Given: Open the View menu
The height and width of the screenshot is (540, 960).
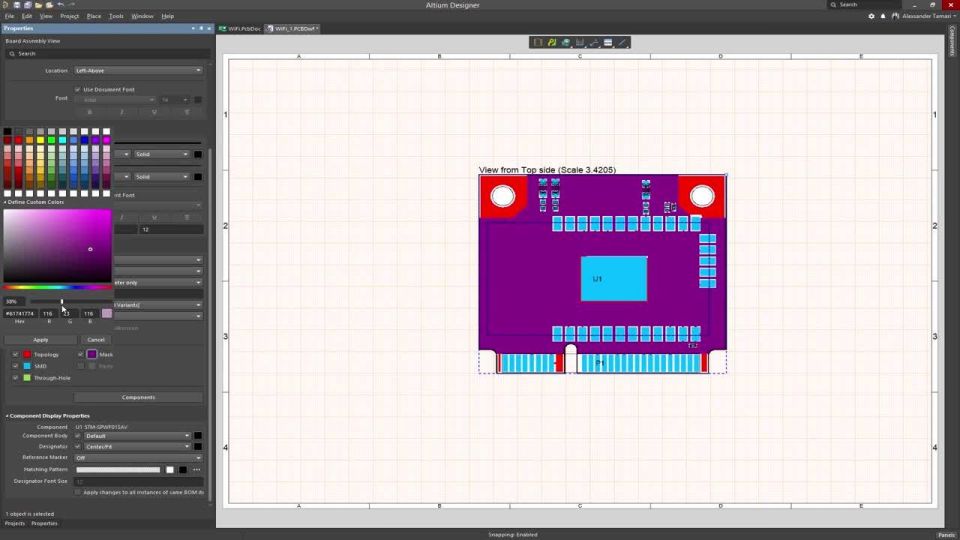Looking at the screenshot, I should (x=46, y=16).
